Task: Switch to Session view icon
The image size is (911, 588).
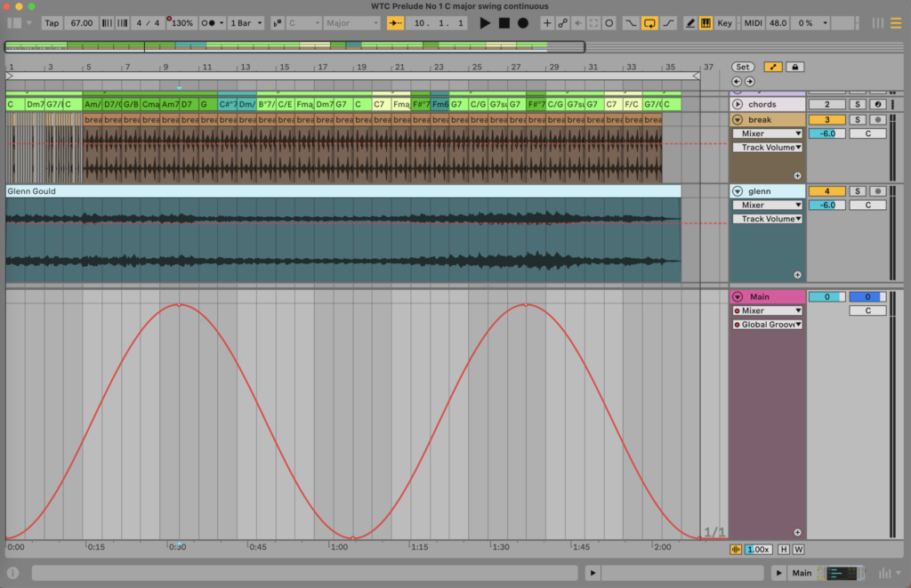Action: (878, 23)
